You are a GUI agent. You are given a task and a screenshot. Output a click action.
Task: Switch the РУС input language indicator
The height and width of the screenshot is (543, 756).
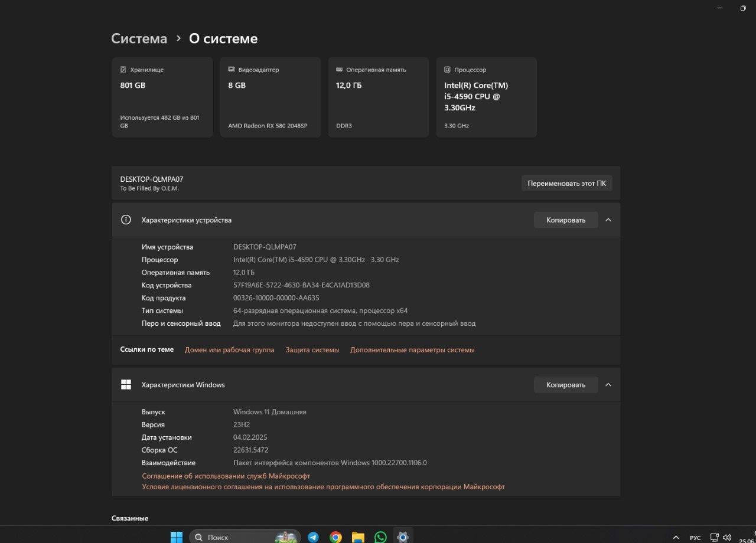(x=695, y=538)
